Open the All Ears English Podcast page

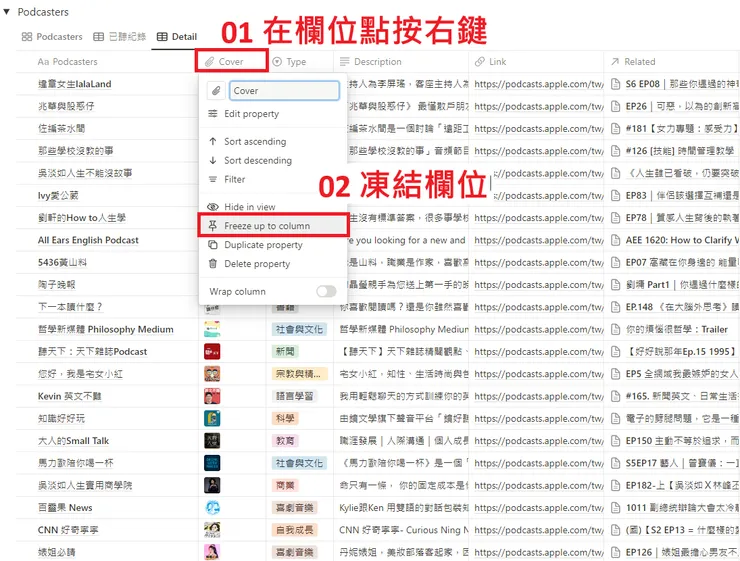pyautogui.click(x=88, y=240)
